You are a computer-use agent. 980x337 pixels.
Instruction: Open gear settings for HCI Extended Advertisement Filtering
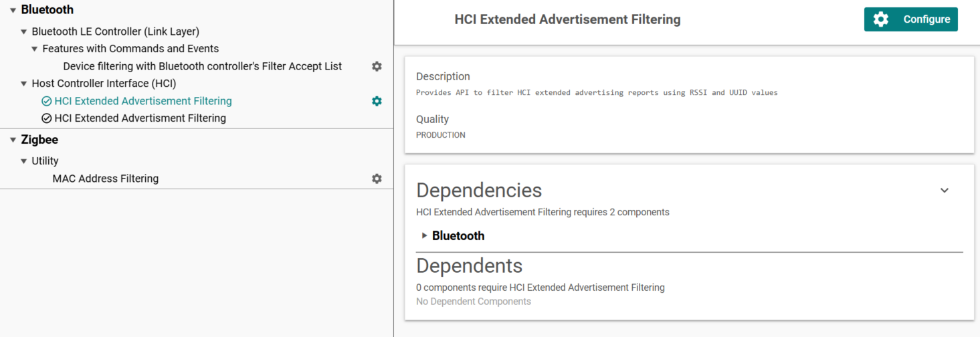coord(377,101)
